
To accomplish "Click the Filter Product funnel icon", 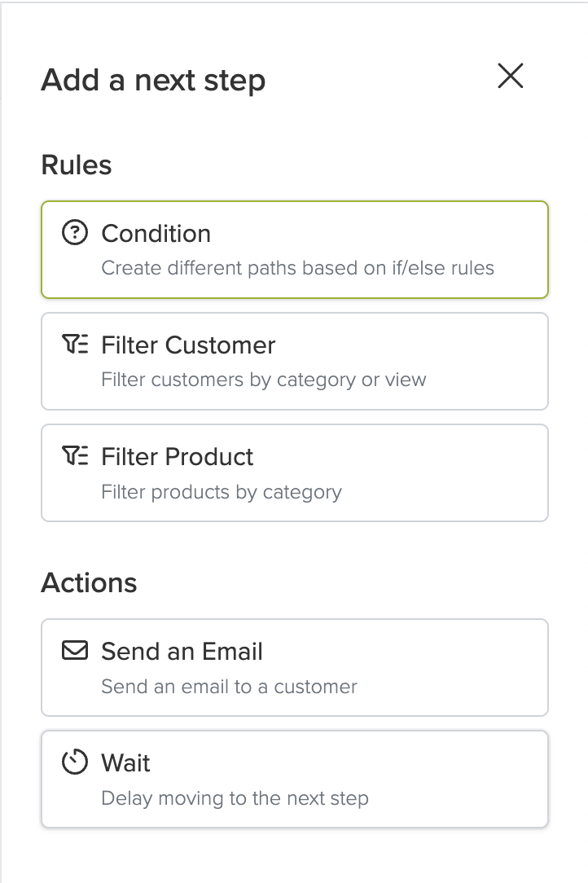I will click(x=75, y=455).
